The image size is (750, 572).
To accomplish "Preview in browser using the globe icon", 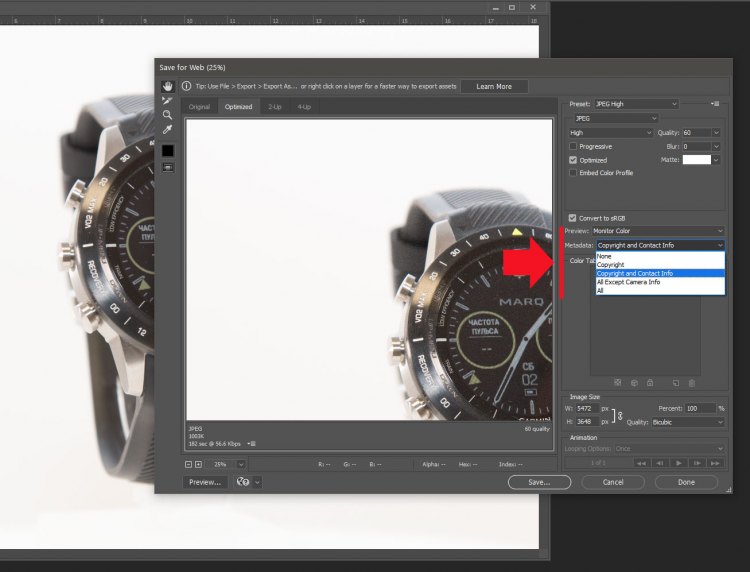I will click(x=243, y=482).
